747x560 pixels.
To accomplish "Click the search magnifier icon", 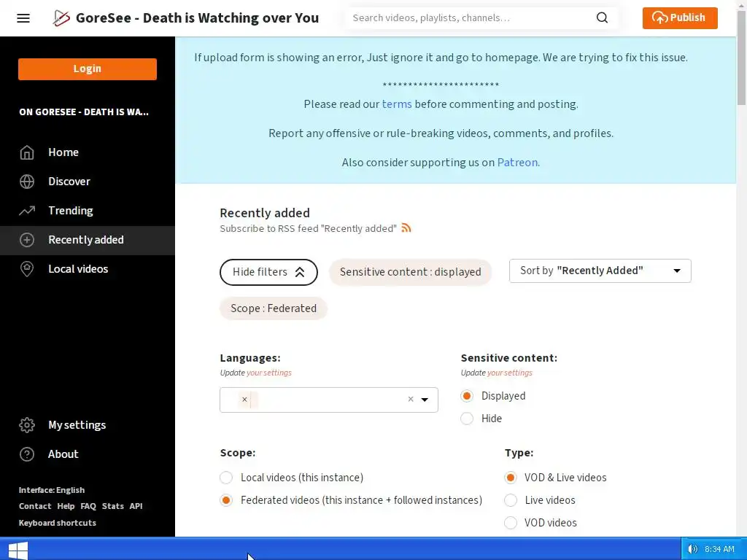I will 602,17.
